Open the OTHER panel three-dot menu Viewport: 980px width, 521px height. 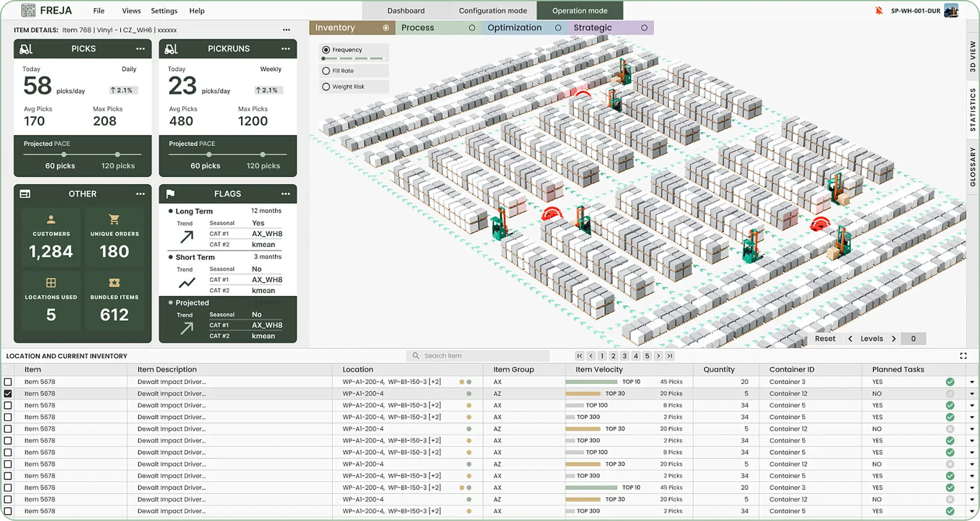tap(140, 194)
